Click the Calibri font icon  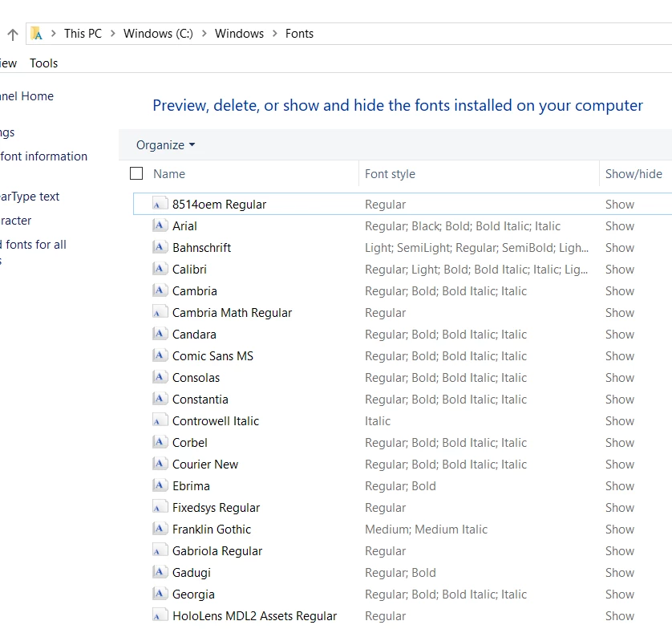click(x=160, y=270)
